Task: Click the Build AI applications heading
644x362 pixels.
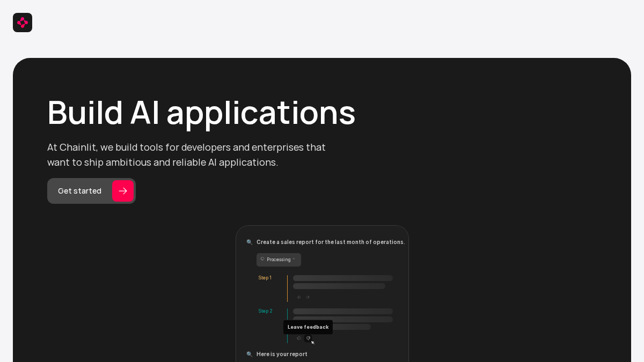Action: [201, 113]
